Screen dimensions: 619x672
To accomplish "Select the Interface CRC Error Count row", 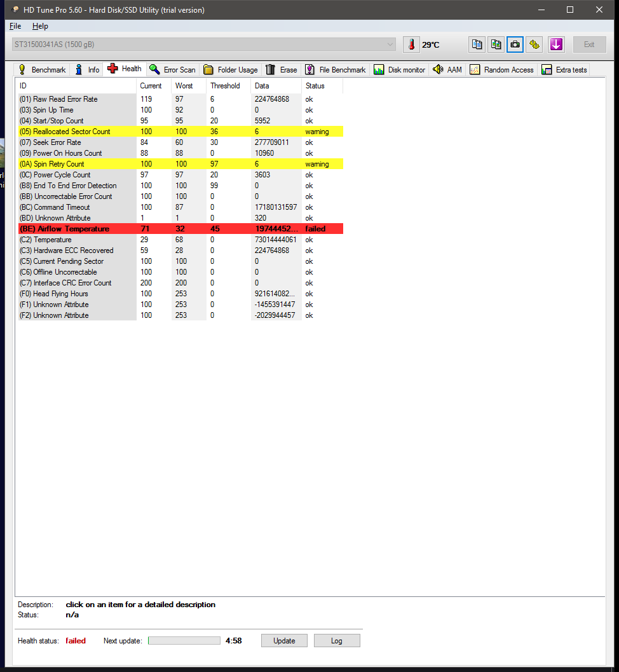I will coord(180,283).
